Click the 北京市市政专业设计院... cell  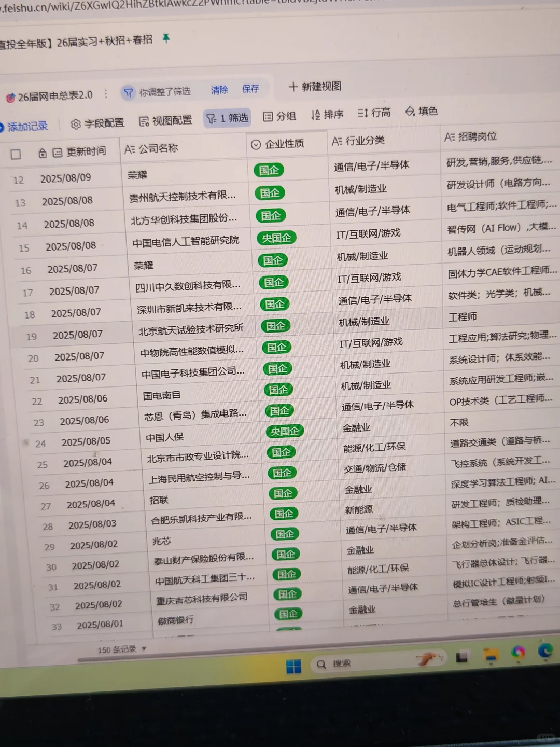click(198, 457)
